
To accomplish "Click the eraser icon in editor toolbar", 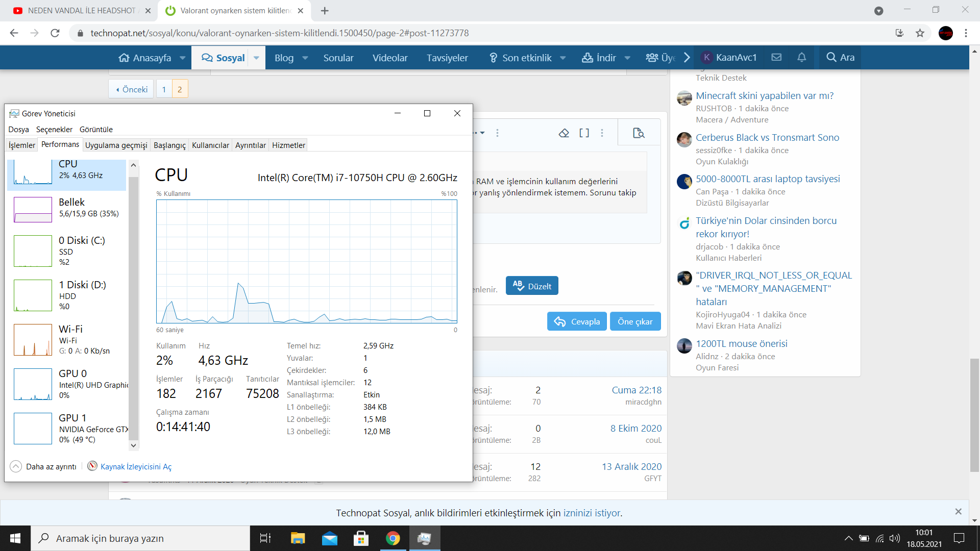I will pos(563,133).
